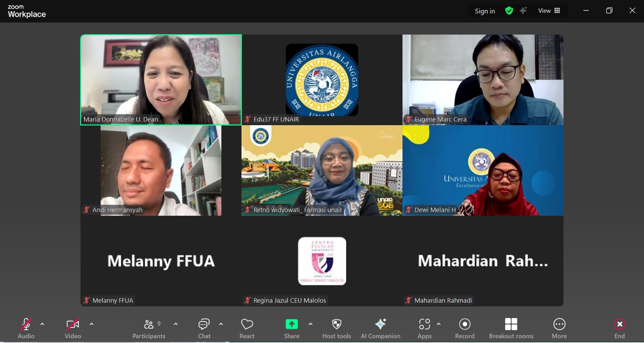
Task: Open the Participants panel
Action: pyautogui.click(x=149, y=329)
